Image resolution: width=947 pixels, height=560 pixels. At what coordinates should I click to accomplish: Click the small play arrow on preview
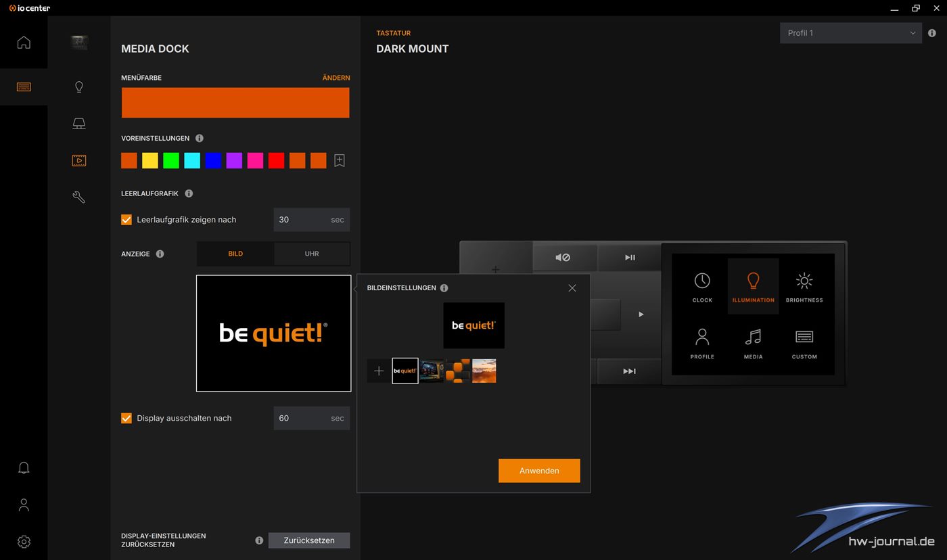[641, 314]
